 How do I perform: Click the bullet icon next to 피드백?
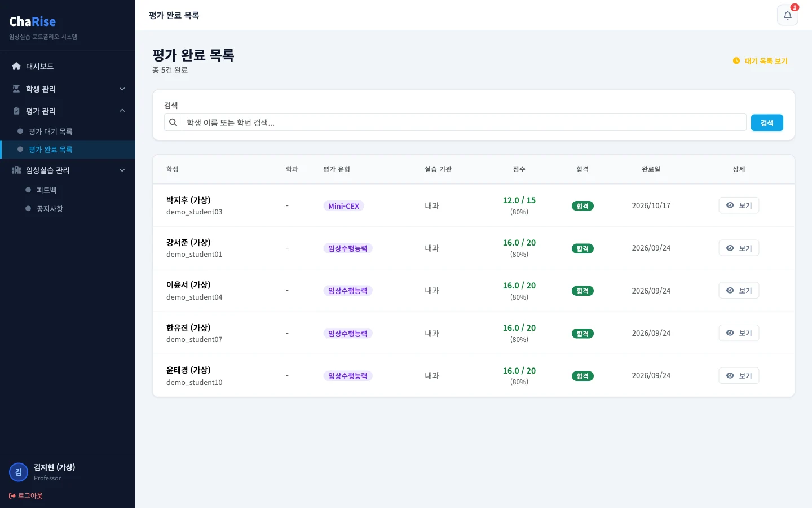pyautogui.click(x=28, y=190)
